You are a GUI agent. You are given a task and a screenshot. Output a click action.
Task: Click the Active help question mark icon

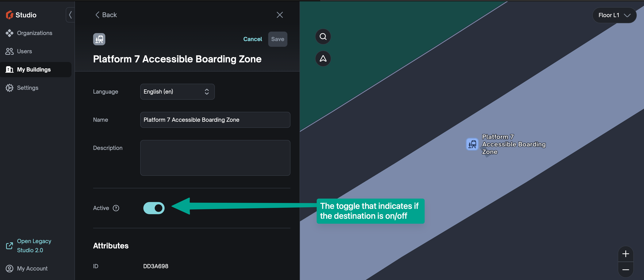click(116, 208)
